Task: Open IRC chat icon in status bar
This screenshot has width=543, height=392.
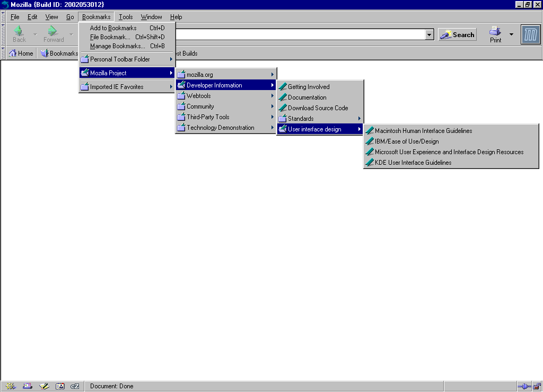Action: 75,386
